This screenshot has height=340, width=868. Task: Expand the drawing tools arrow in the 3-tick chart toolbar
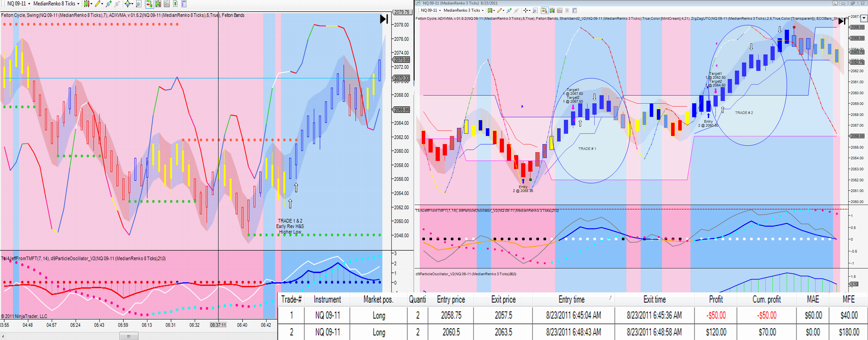click(504, 10)
